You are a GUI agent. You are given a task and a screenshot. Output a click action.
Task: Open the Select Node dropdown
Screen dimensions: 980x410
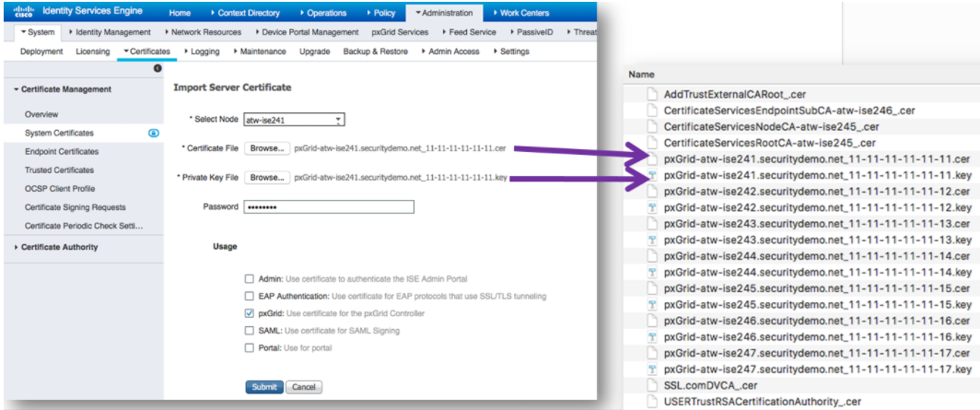[295, 120]
